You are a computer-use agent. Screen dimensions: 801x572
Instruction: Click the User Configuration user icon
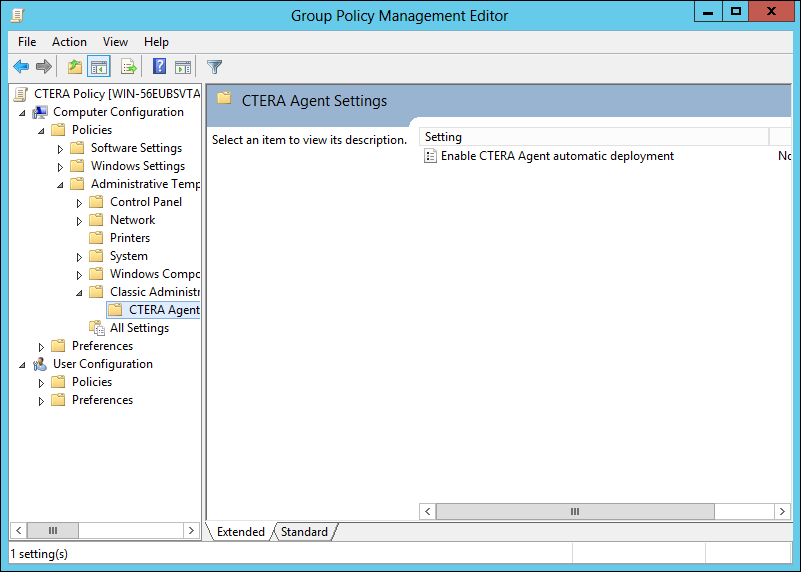(40, 364)
